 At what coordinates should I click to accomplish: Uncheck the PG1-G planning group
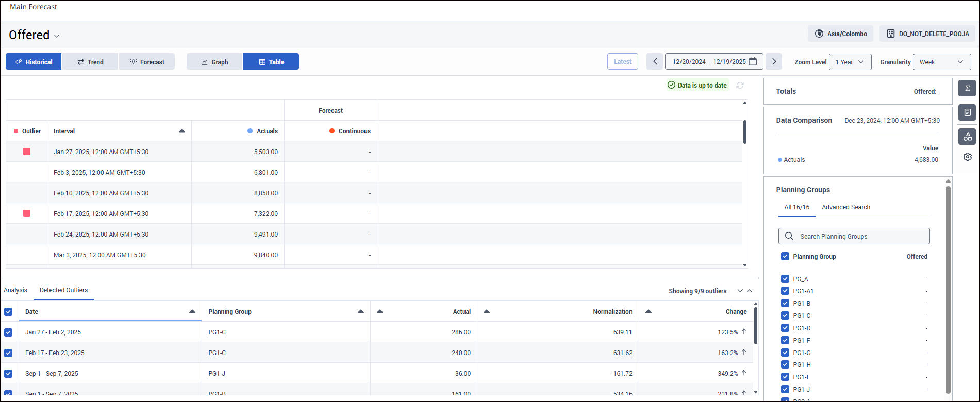(785, 353)
